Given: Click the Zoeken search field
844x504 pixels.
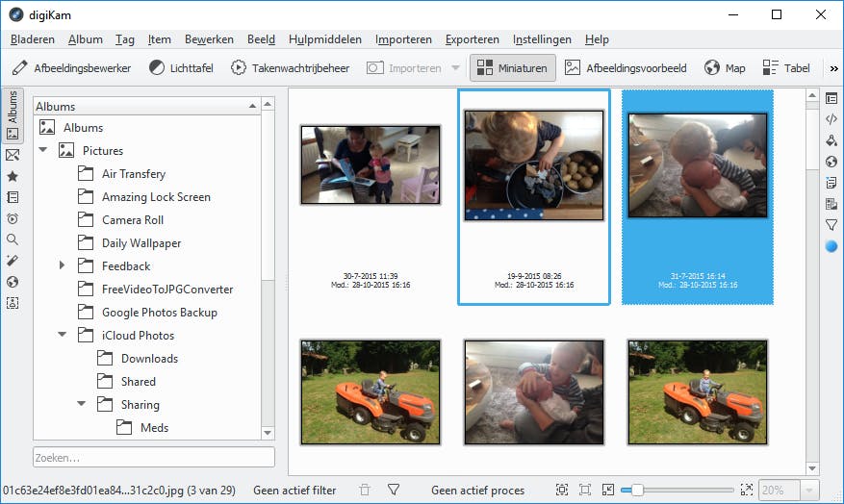Looking at the screenshot, I should tap(154, 457).
